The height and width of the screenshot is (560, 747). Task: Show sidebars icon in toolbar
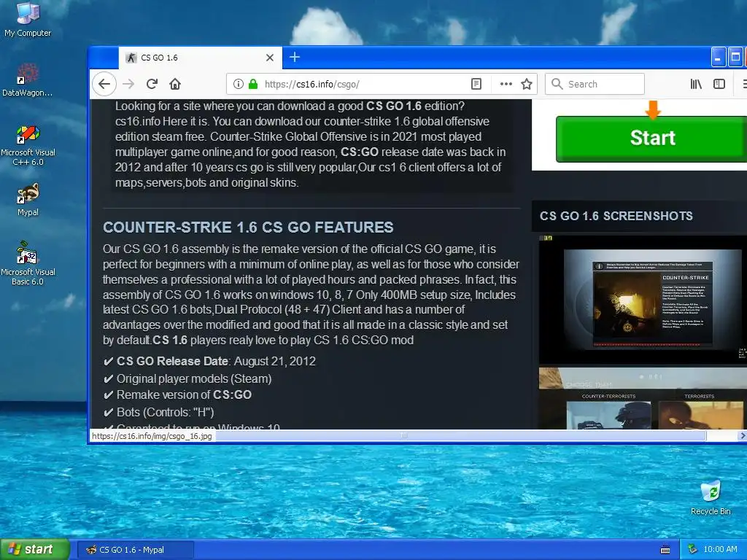[719, 85]
